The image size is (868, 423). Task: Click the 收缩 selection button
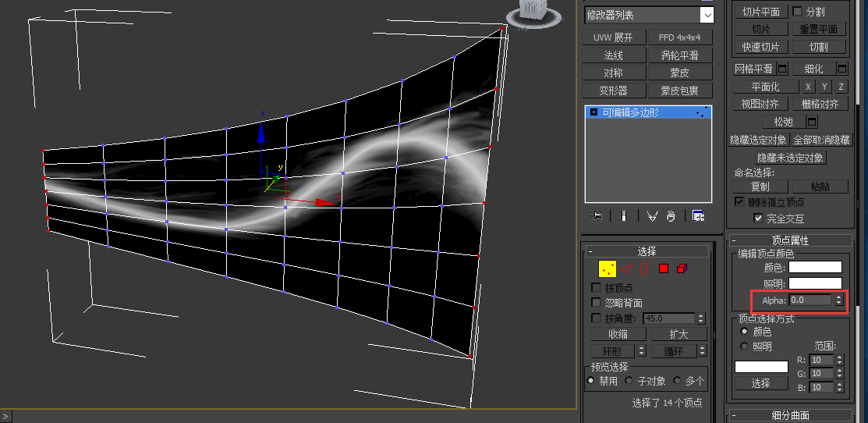tap(618, 334)
